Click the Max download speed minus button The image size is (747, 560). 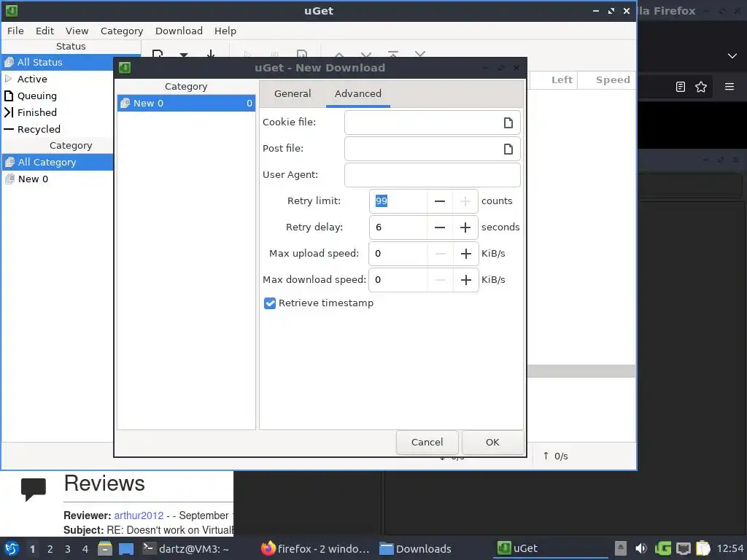coord(440,279)
